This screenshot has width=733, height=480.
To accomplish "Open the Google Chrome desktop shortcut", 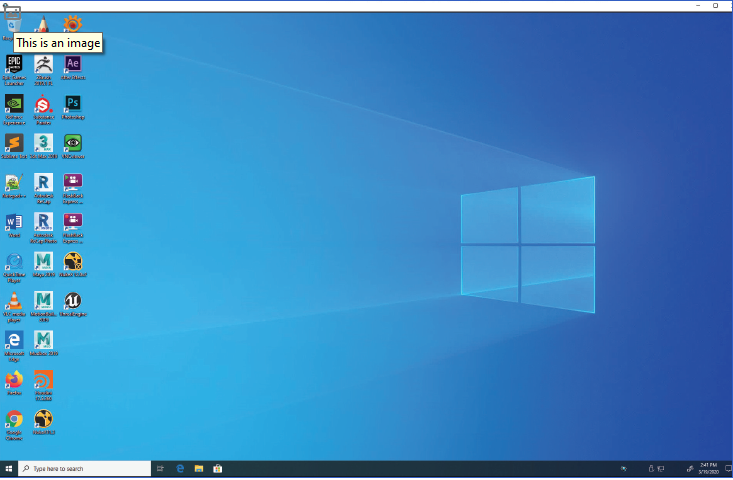I will tap(14, 425).
